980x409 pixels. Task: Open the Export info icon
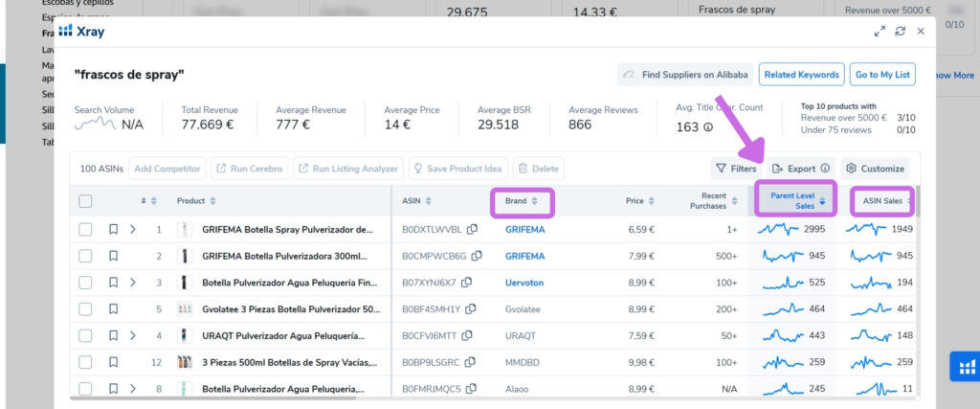coord(824,169)
